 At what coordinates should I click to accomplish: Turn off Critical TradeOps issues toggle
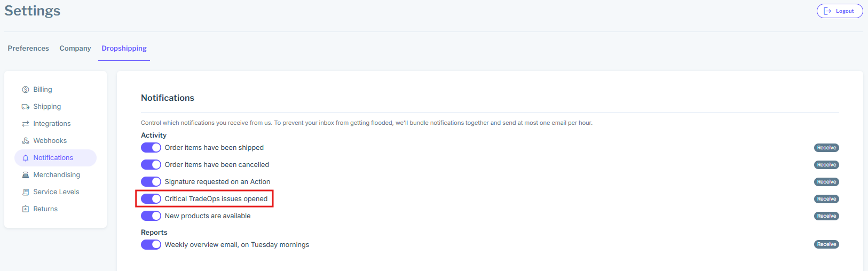[151, 199]
